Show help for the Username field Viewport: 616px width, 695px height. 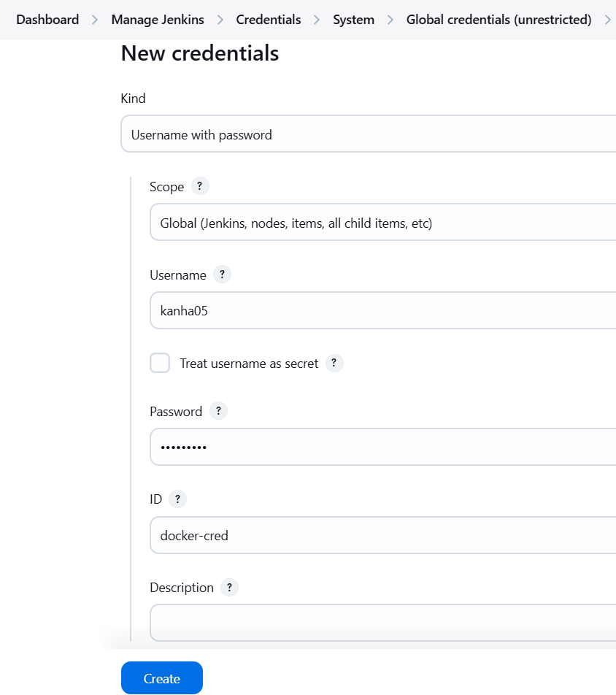point(222,274)
